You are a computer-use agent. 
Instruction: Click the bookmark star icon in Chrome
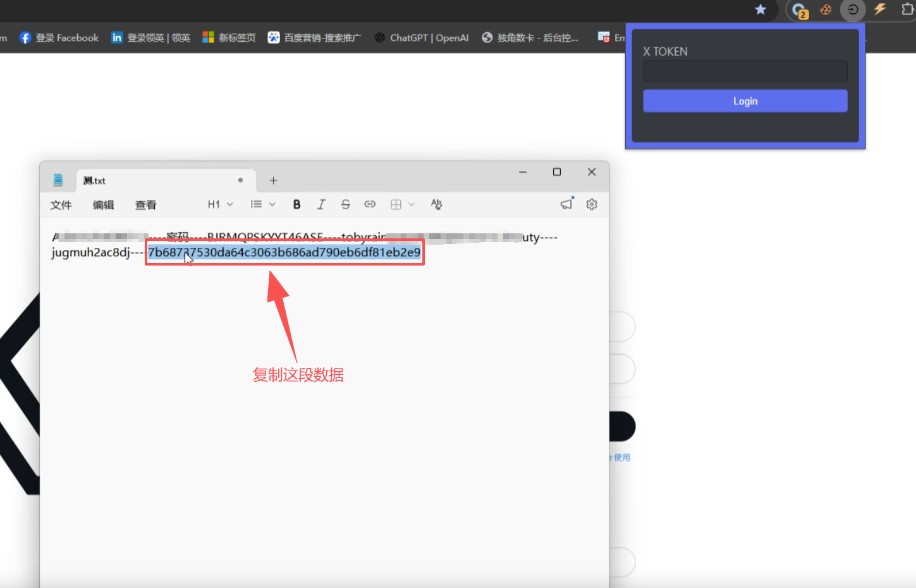click(x=760, y=9)
